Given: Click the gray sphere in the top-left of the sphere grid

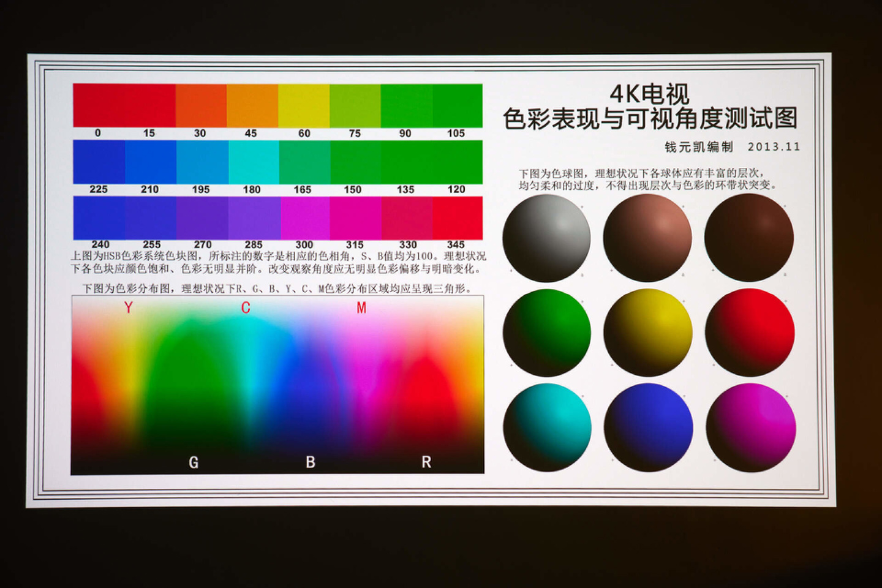Looking at the screenshot, I should [547, 238].
